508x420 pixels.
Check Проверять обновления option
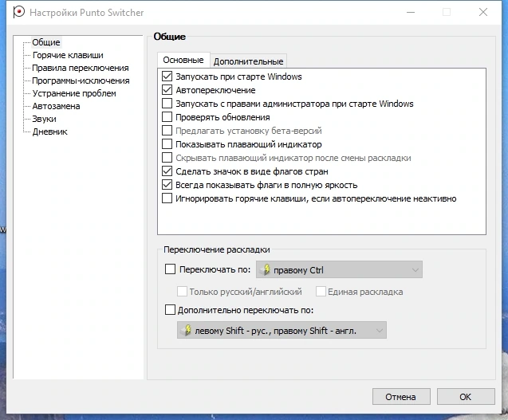click(167, 117)
